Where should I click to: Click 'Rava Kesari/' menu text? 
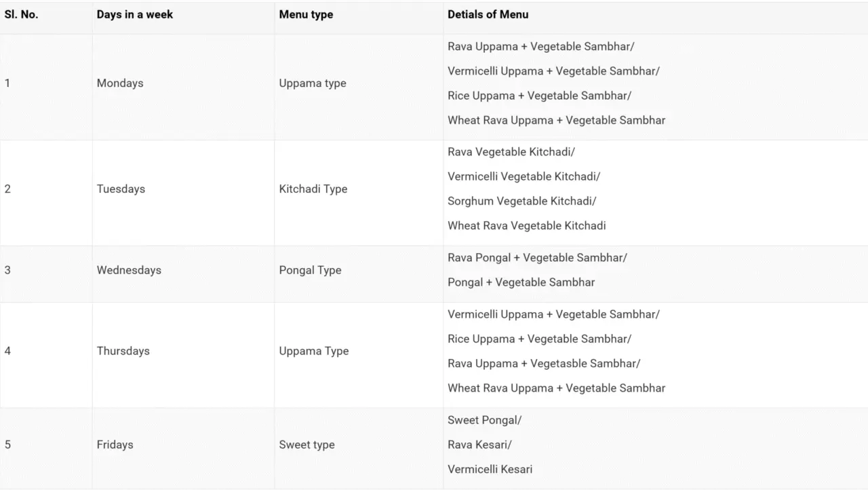point(479,445)
